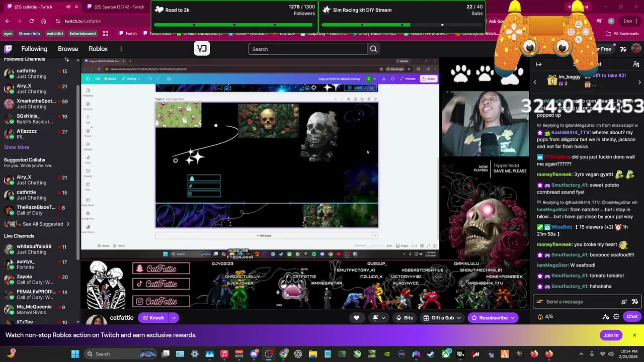Show hidden system tray icons chevron
This screenshot has height=362, width=644.
[x=581, y=354]
